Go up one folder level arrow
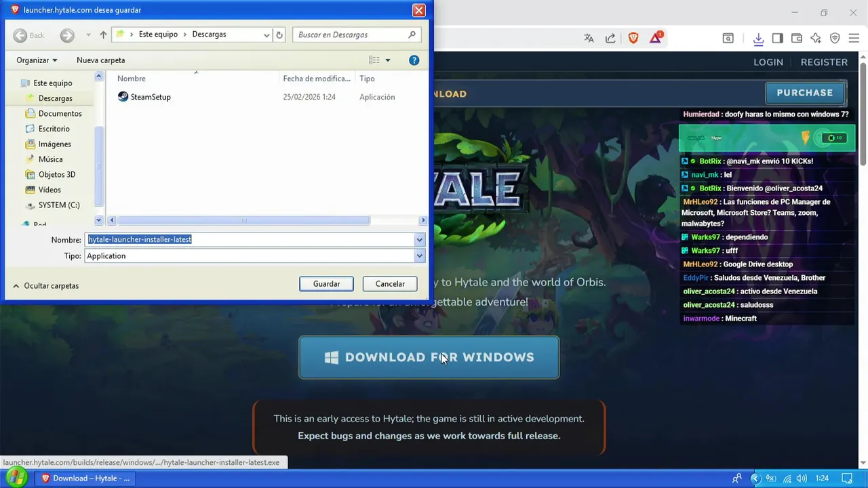 [103, 35]
